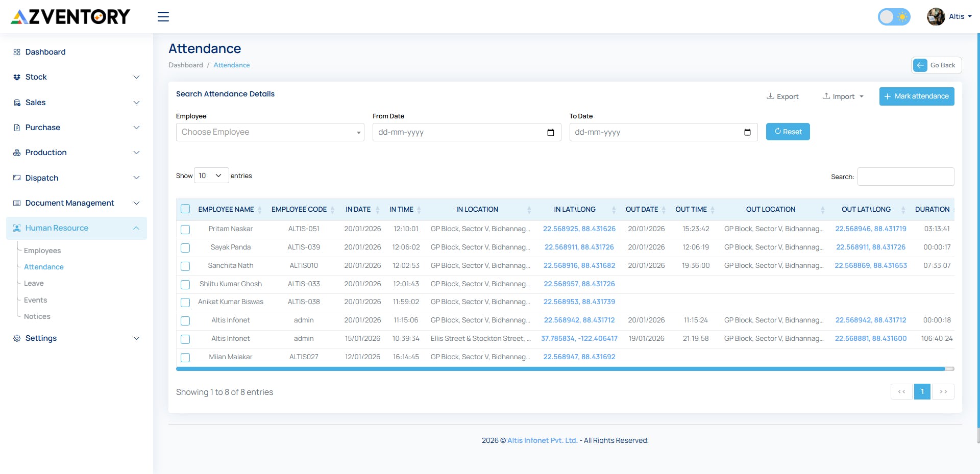
Task: Check the checkbox on Pritam Naskar's row
Action: pos(185,229)
